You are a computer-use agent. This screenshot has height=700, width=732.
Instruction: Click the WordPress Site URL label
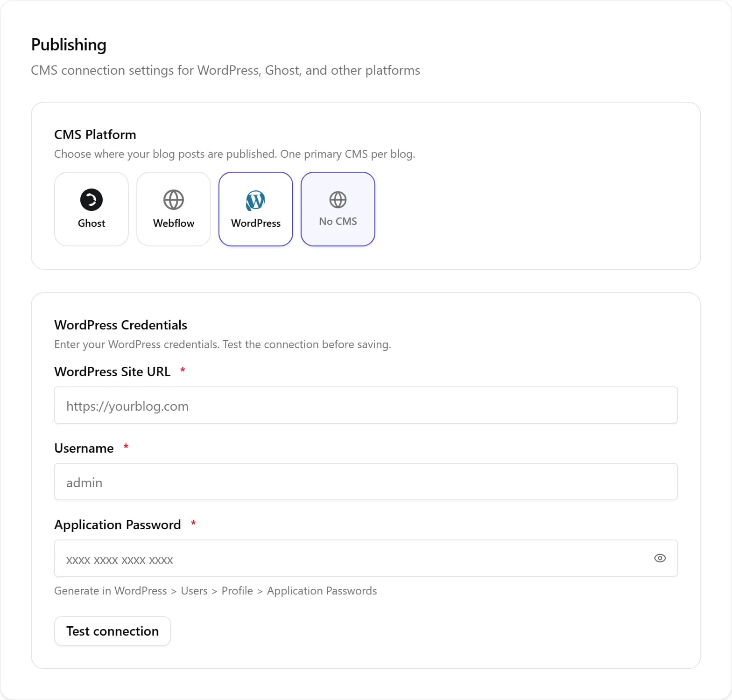pos(113,371)
